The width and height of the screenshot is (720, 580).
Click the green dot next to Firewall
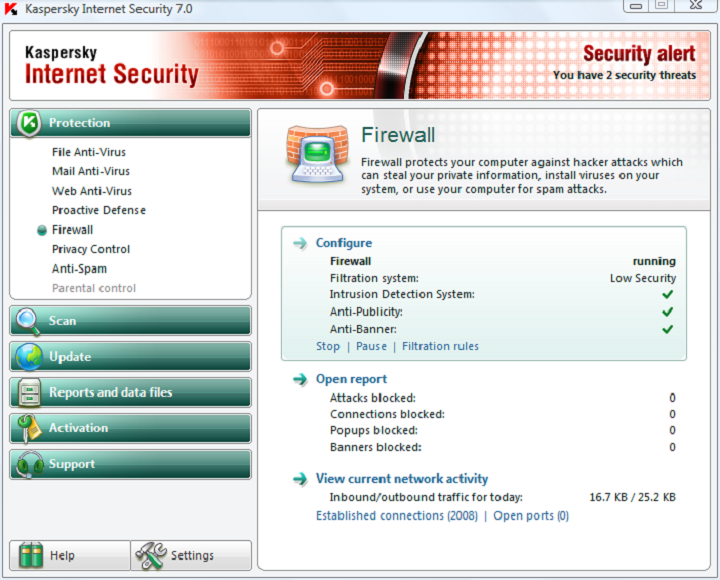(x=42, y=230)
